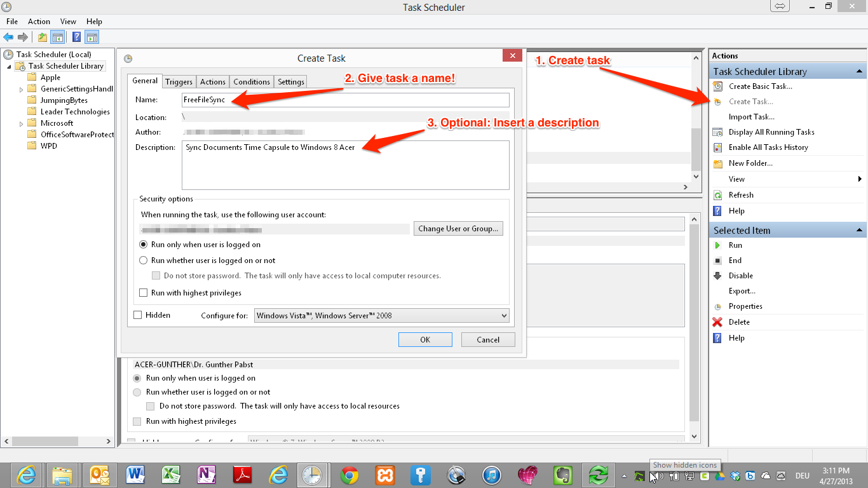Click the Refresh action icon
868x488 pixels.
pos(717,195)
